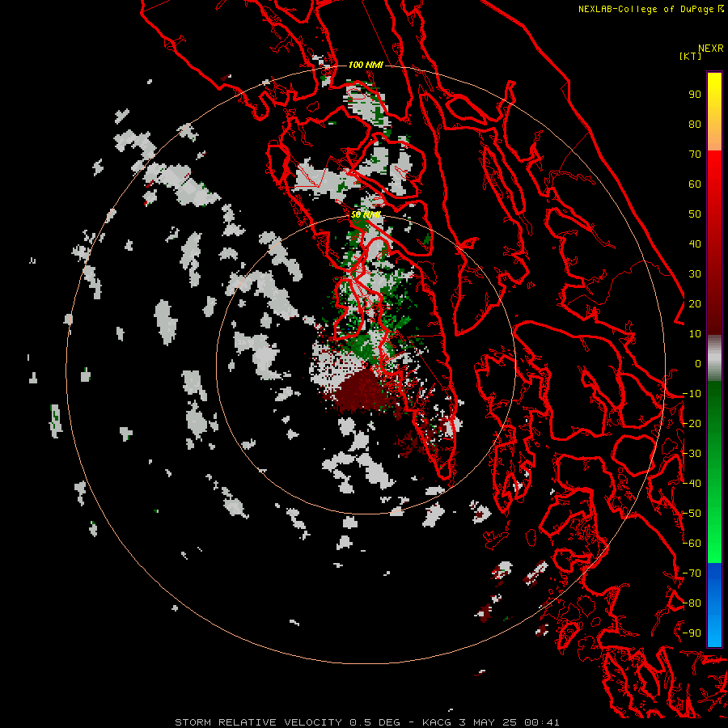This screenshot has width=728, height=728.
Task: Click the -70 value on the velocity scale
Action: [x=692, y=573]
